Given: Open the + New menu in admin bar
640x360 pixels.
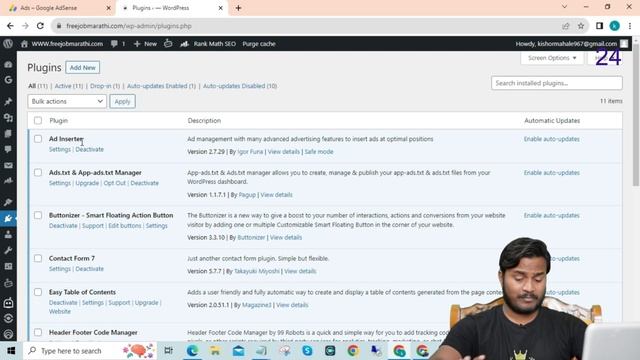Looking at the screenshot, I should tap(145, 44).
